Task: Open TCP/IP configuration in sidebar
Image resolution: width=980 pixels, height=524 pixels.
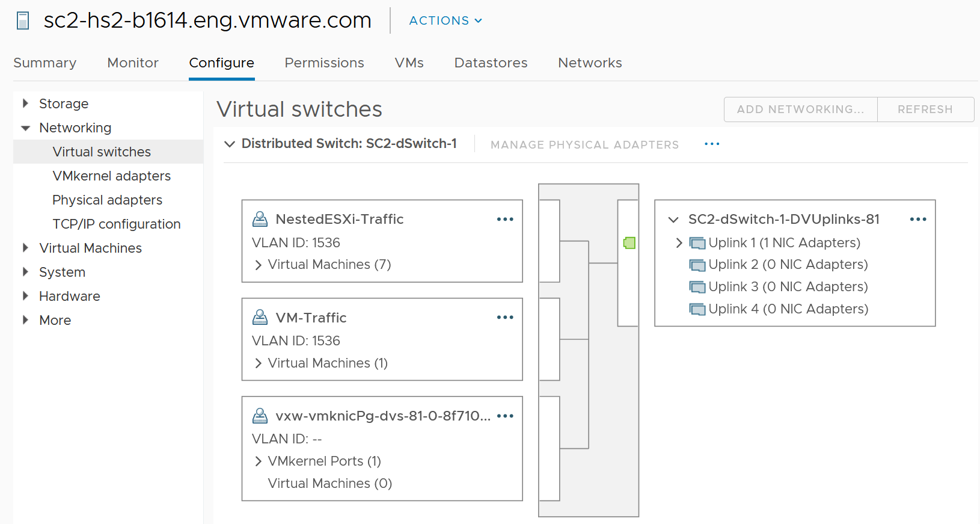Action: [x=117, y=224]
